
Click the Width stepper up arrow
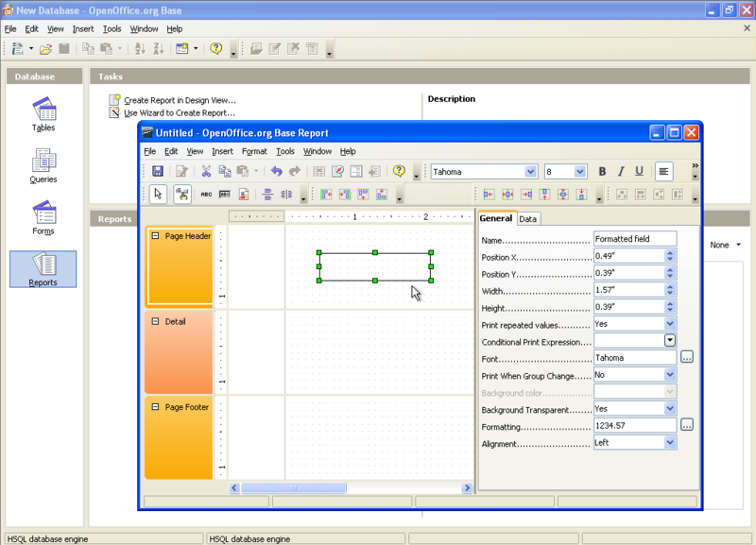coord(670,287)
